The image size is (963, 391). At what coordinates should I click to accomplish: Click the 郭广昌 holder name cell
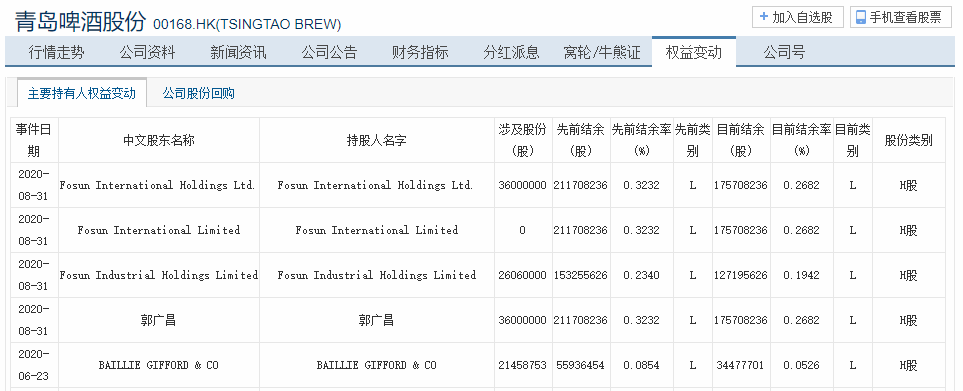pyautogui.click(x=376, y=320)
